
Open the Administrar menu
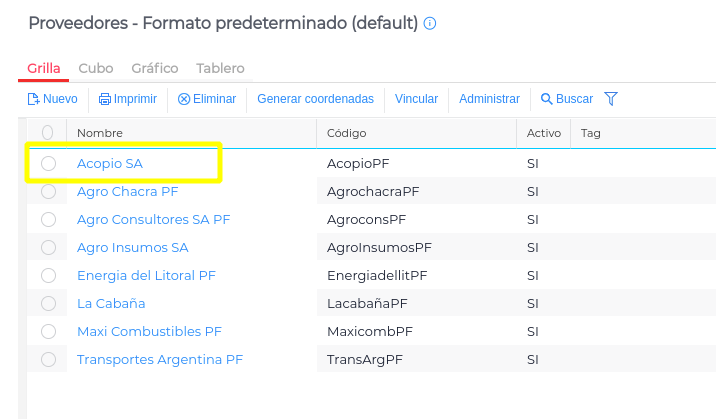coord(489,99)
